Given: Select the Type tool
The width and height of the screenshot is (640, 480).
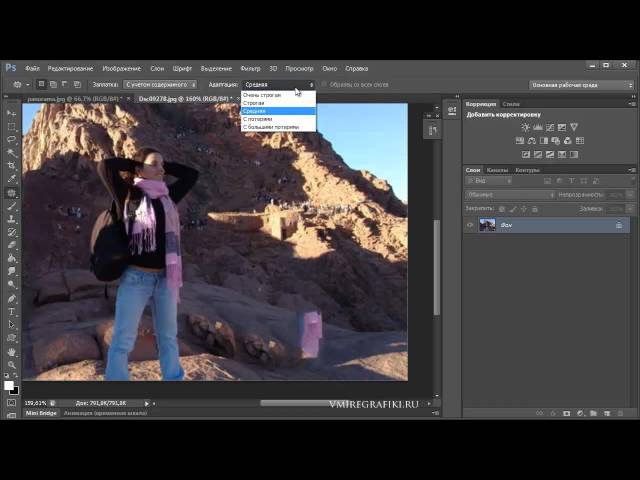Looking at the screenshot, I should (11, 311).
